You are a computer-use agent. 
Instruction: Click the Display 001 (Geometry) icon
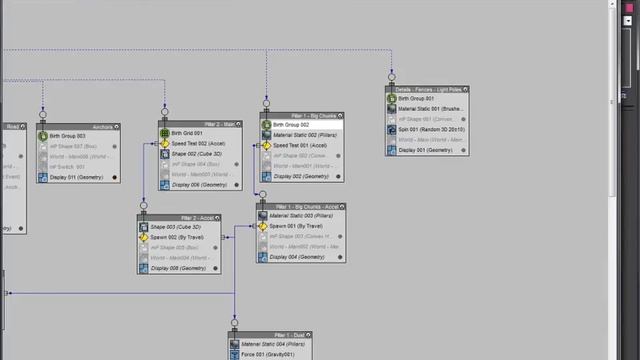pyautogui.click(x=392, y=150)
